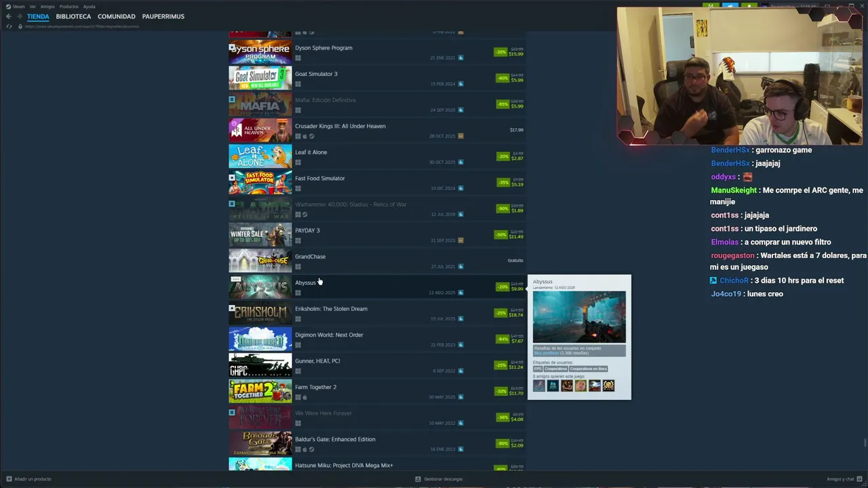Open the Crusader Kings III capsule image

click(x=260, y=130)
